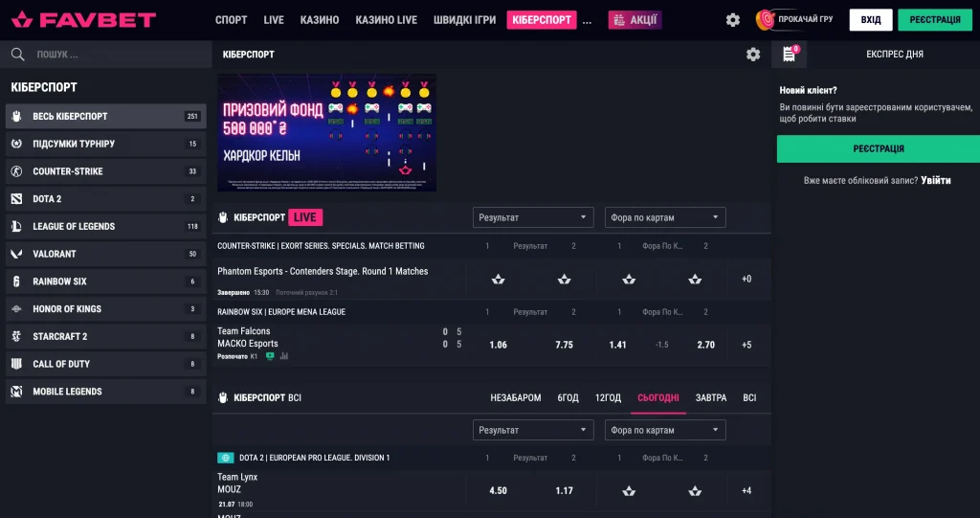The image size is (980, 518).
Task: Click the Mobile Legends sidebar icon
Action: tap(17, 392)
